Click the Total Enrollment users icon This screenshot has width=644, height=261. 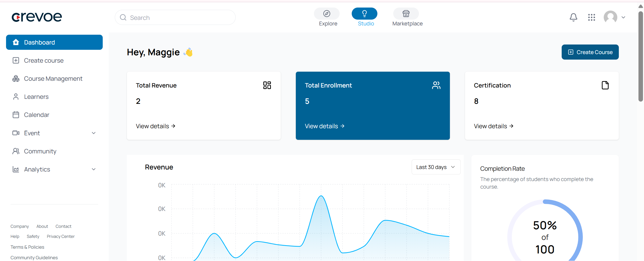pos(436,85)
